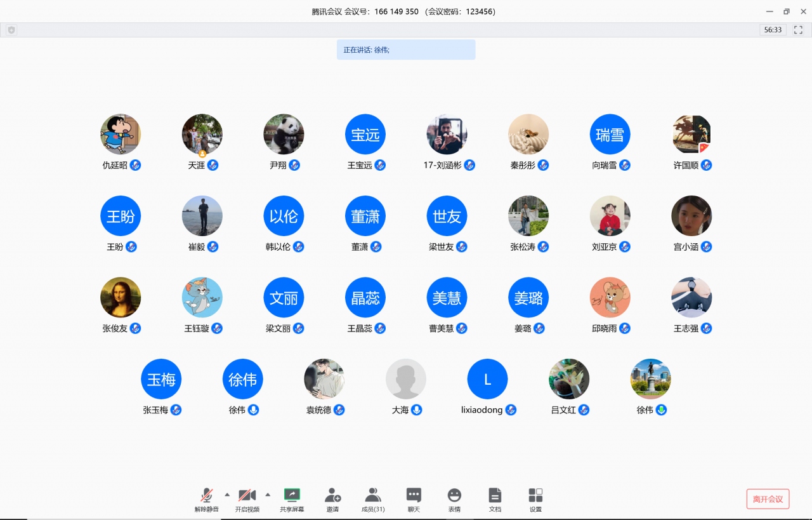Image resolution: width=812 pixels, height=520 pixels.
Task: Click the share screen icon
Action: [292, 495]
